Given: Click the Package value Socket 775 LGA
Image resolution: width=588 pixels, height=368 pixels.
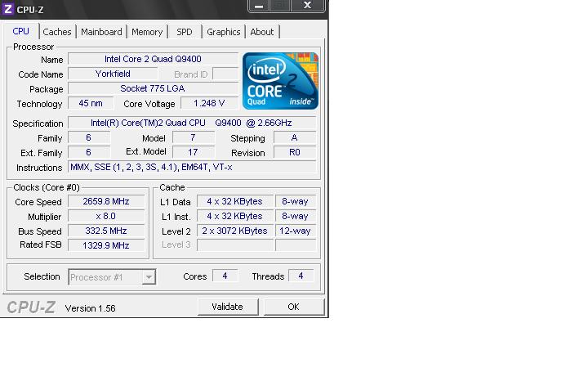Looking at the screenshot, I should click(153, 88).
